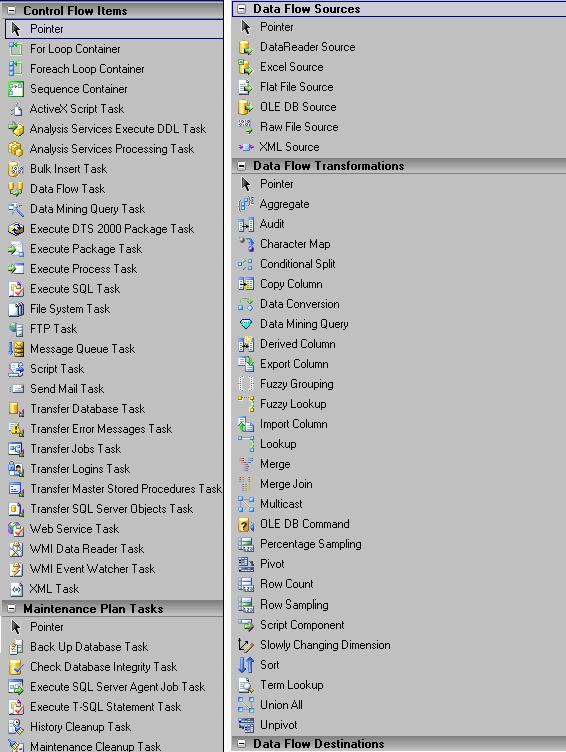Pick the Slowly Changing Dimension icon
Viewport: 566px width, 752px height.
(246, 645)
